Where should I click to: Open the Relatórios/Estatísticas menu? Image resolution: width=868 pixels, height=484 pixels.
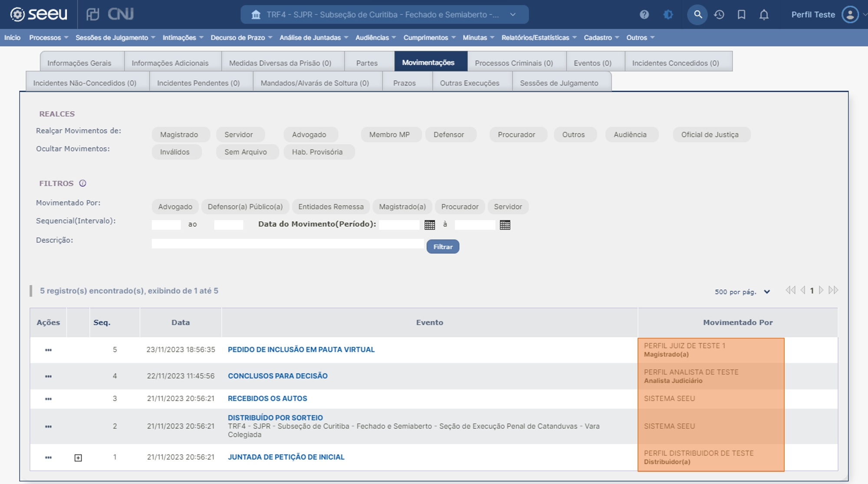[x=539, y=38]
